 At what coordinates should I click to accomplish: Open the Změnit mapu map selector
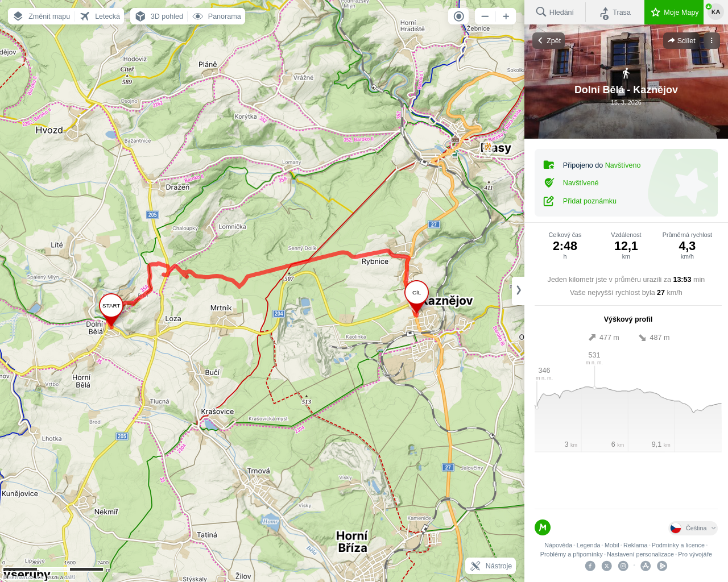coord(42,16)
